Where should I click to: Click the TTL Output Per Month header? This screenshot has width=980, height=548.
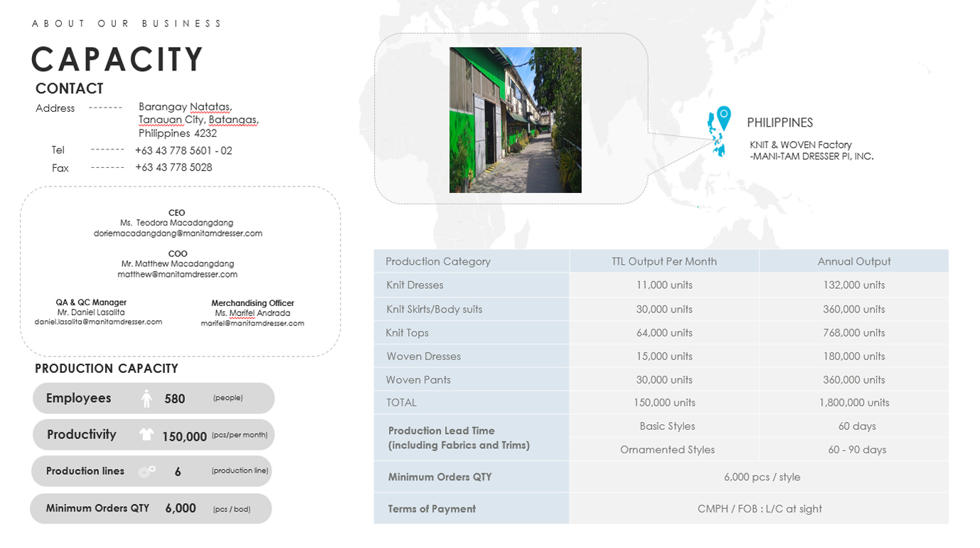[664, 261]
